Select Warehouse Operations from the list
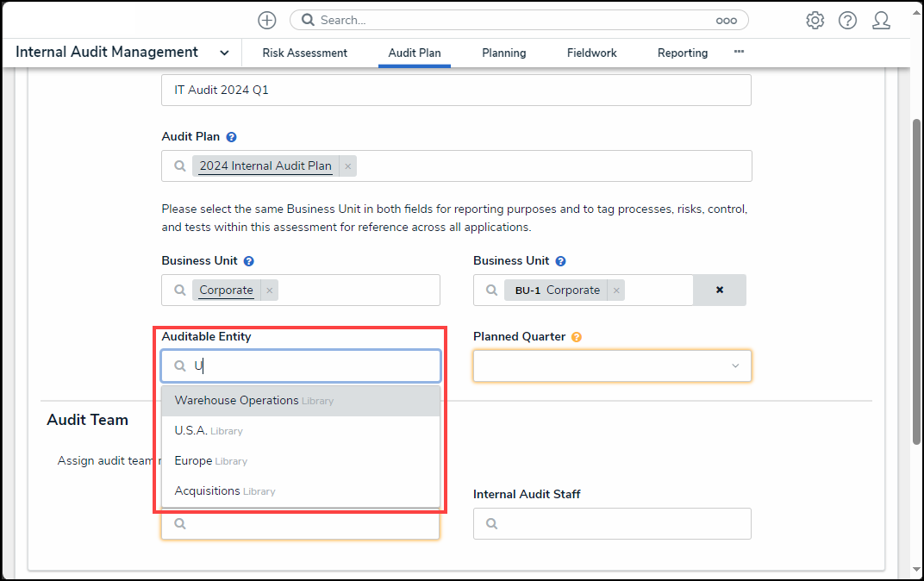The width and height of the screenshot is (924, 581). point(237,401)
